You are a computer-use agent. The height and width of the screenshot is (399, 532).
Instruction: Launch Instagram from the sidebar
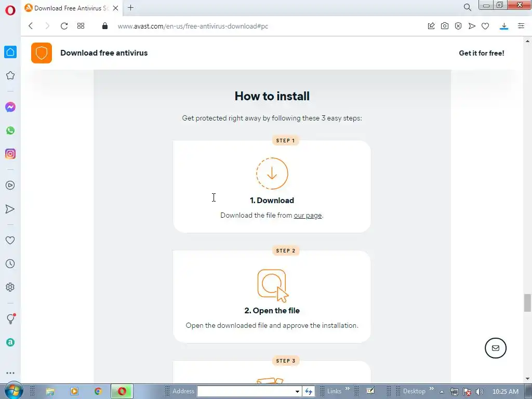[x=10, y=154]
